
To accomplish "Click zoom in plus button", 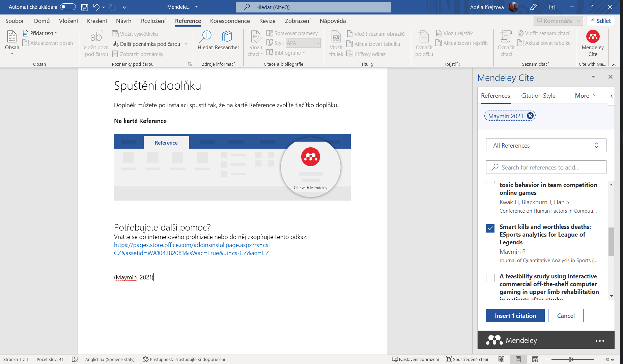I will point(597,359).
